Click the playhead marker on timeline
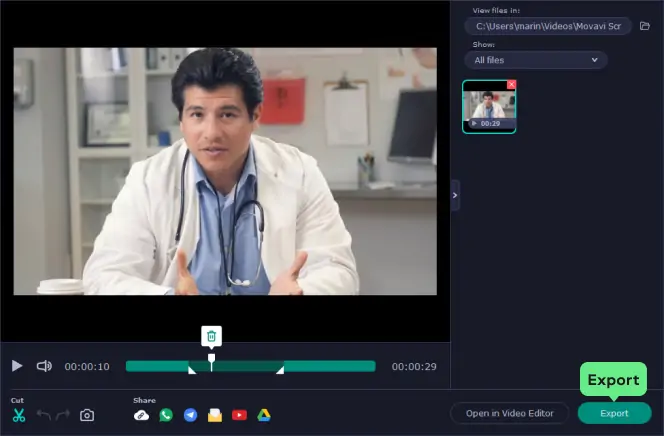 coord(211,362)
